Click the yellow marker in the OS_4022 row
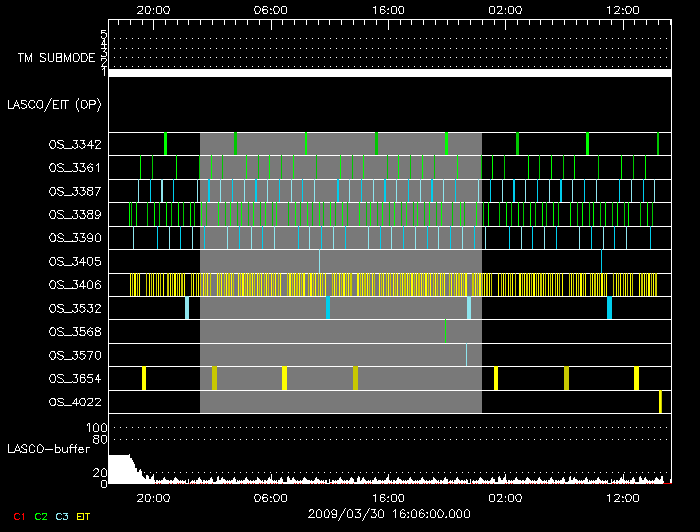 [660, 402]
